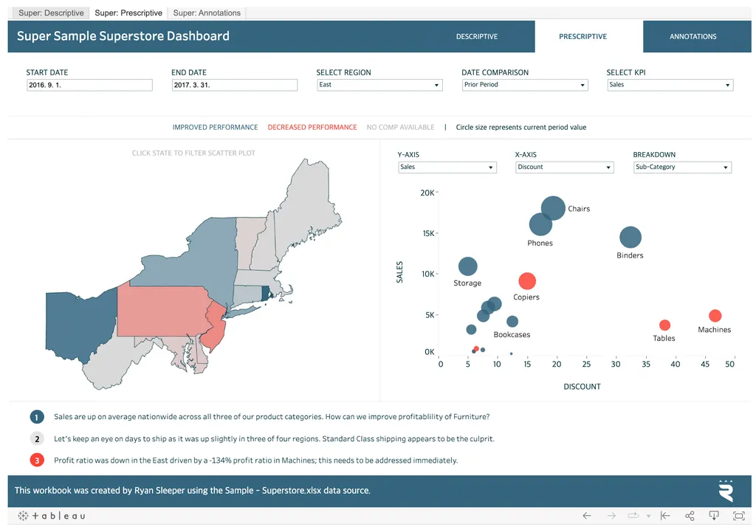The height and width of the screenshot is (532, 756).
Task: Click the Binders bubble in scatter plot
Action: click(630, 237)
